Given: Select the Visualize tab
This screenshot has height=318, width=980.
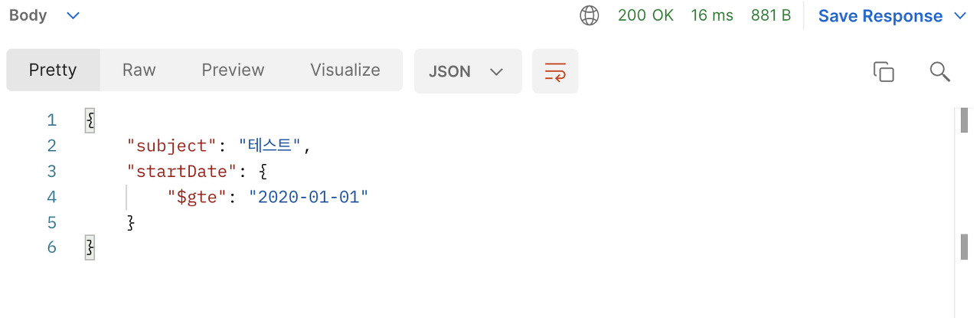Looking at the screenshot, I should pyautogui.click(x=345, y=70).
